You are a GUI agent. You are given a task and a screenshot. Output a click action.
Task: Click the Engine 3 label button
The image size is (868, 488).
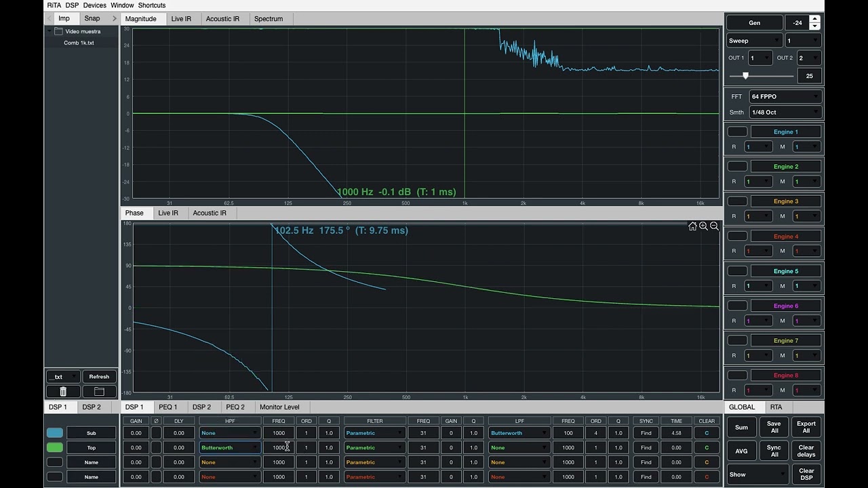tap(786, 201)
